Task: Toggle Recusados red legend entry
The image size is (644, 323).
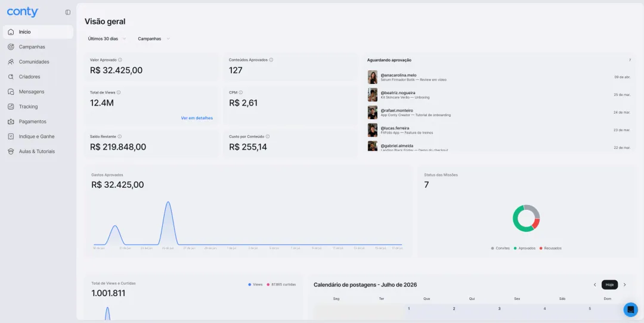Action: pyautogui.click(x=550, y=249)
